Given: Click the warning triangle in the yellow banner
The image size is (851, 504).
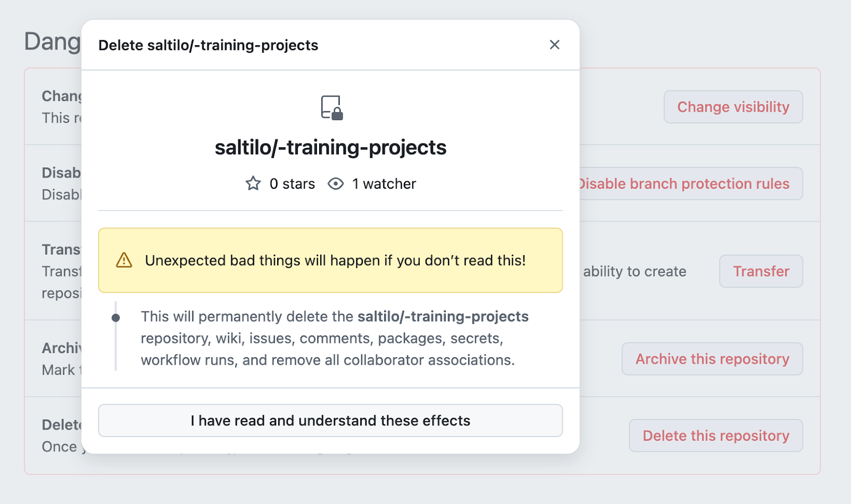Looking at the screenshot, I should point(123,261).
